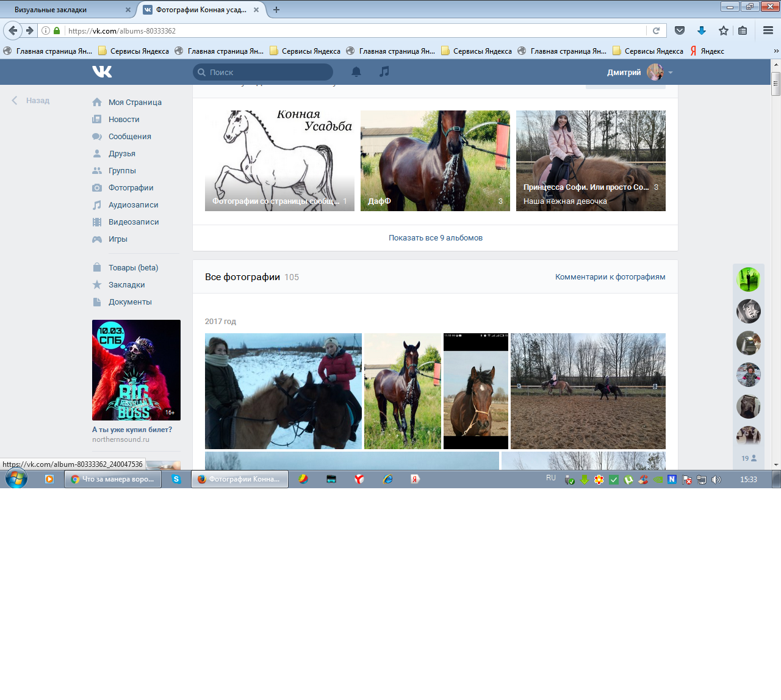Open Skype from the taskbar
781x700 pixels.
tap(176, 479)
